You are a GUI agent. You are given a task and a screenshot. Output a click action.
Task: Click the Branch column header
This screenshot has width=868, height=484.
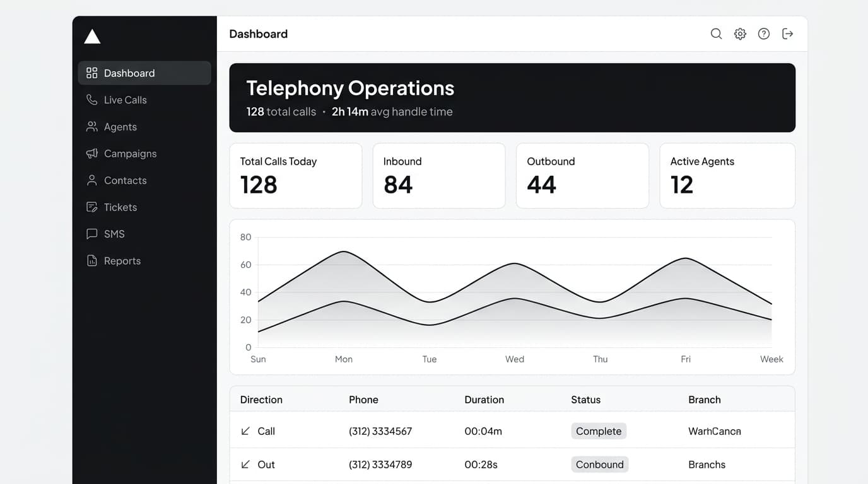click(x=704, y=400)
